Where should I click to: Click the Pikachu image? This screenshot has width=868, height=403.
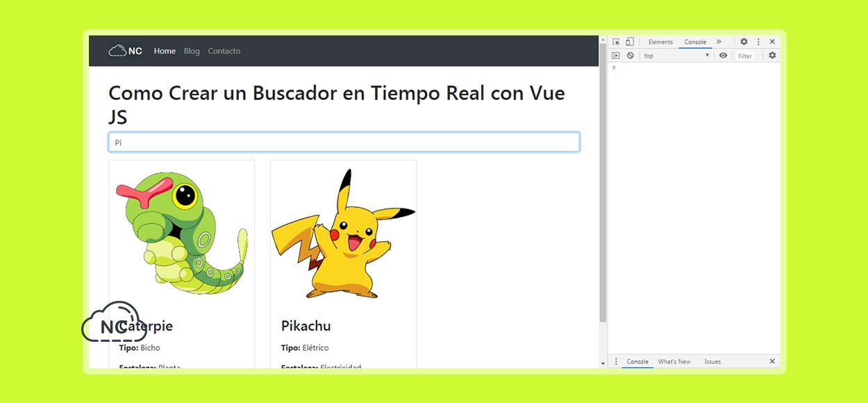[x=344, y=235]
